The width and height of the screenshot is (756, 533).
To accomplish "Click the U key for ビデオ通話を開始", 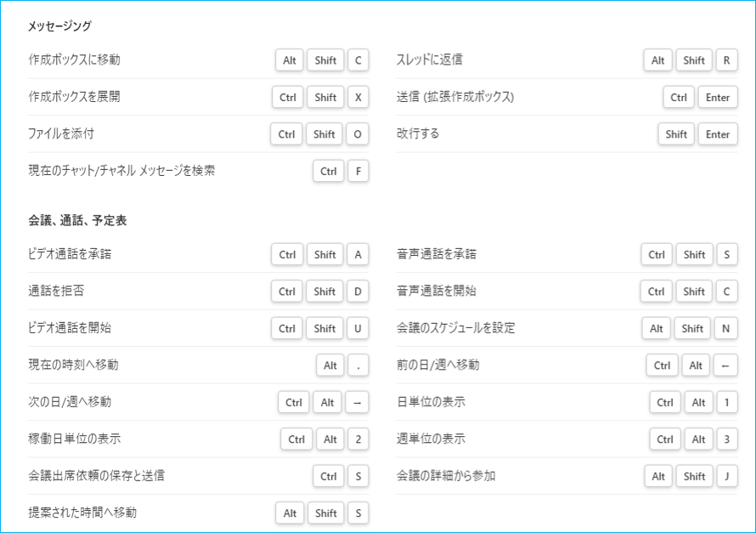I will 358,328.
